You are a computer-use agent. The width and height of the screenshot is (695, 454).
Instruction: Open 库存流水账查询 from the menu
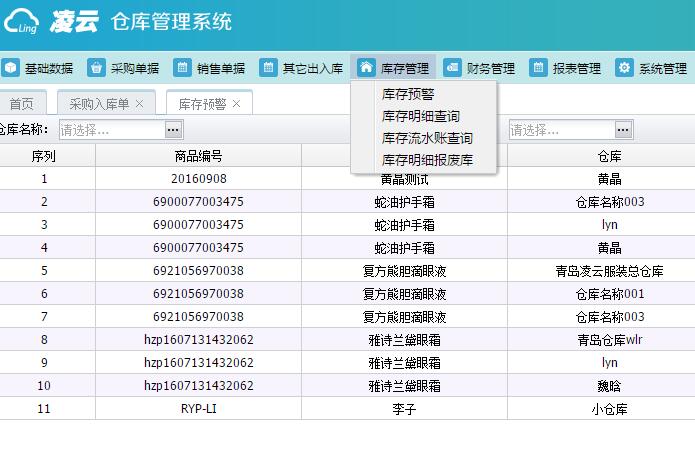(427, 138)
